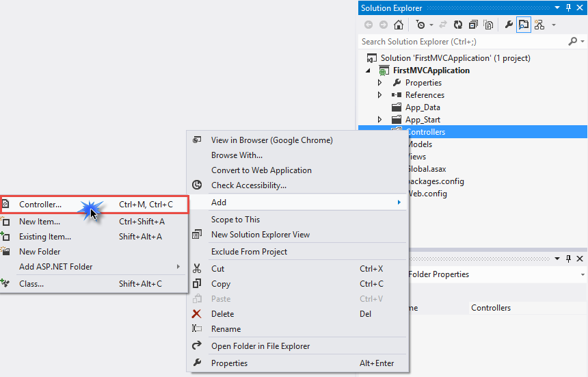
Task: Select the Global.asax file
Action: click(427, 169)
